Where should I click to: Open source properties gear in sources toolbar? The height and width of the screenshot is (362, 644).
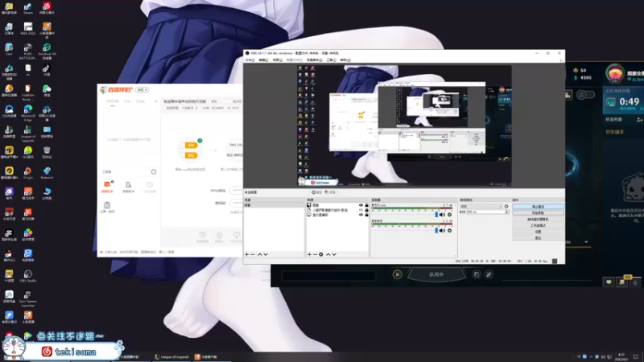(x=321, y=254)
